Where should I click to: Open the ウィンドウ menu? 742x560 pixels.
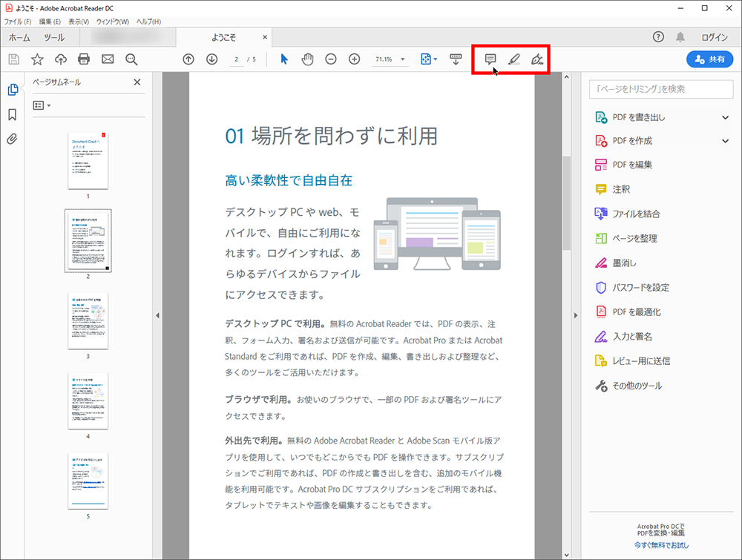[x=113, y=22]
